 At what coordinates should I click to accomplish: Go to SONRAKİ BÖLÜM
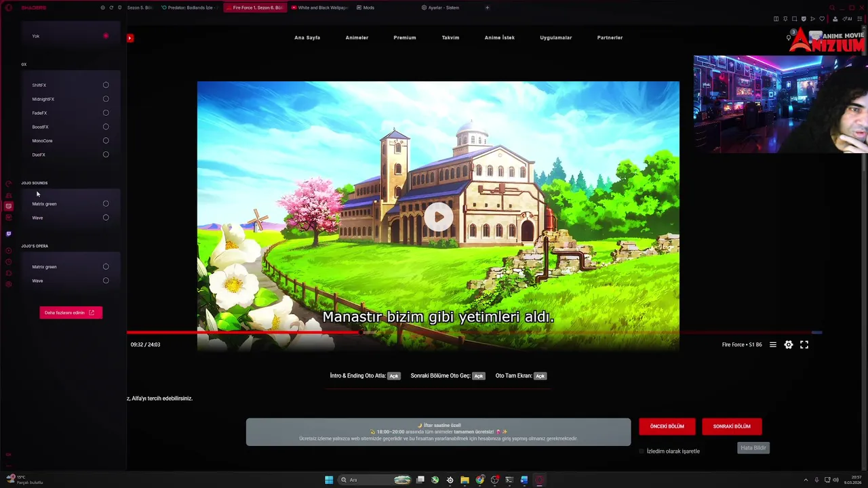[732, 426]
